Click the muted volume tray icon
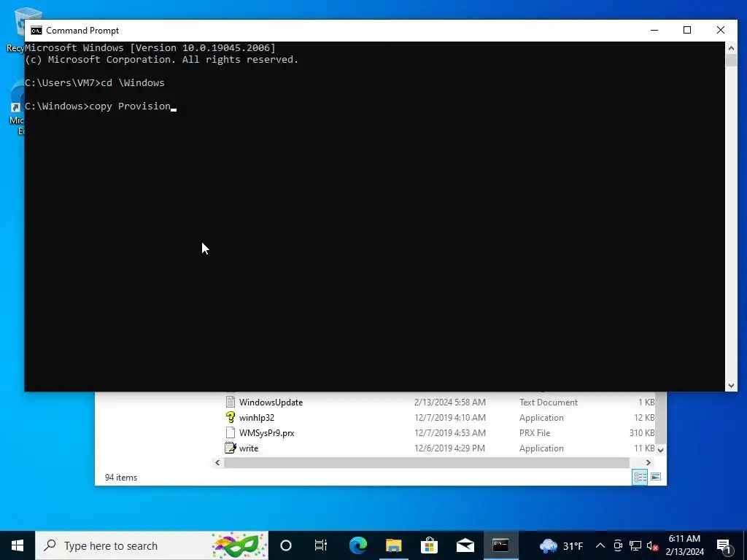 (652, 545)
